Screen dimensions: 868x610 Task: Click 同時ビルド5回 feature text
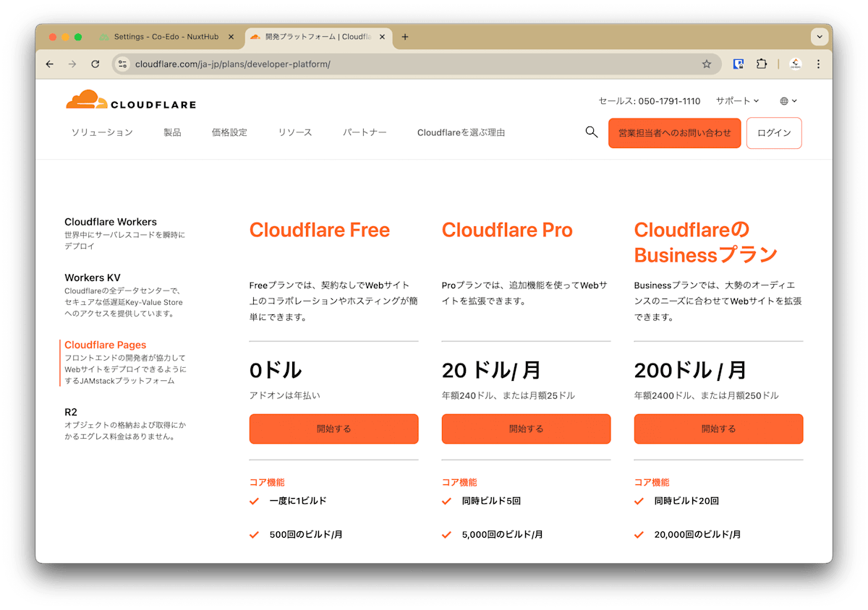point(491,501)
